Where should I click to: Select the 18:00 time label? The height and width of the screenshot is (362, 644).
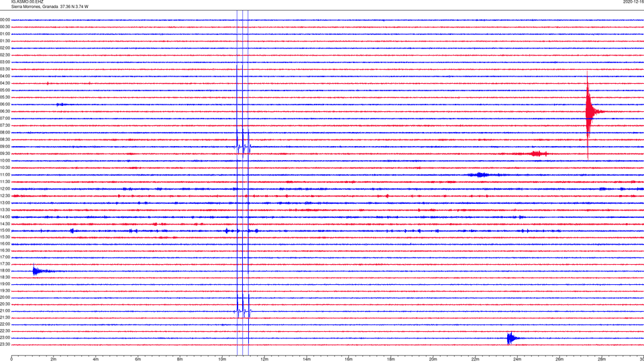5,271
